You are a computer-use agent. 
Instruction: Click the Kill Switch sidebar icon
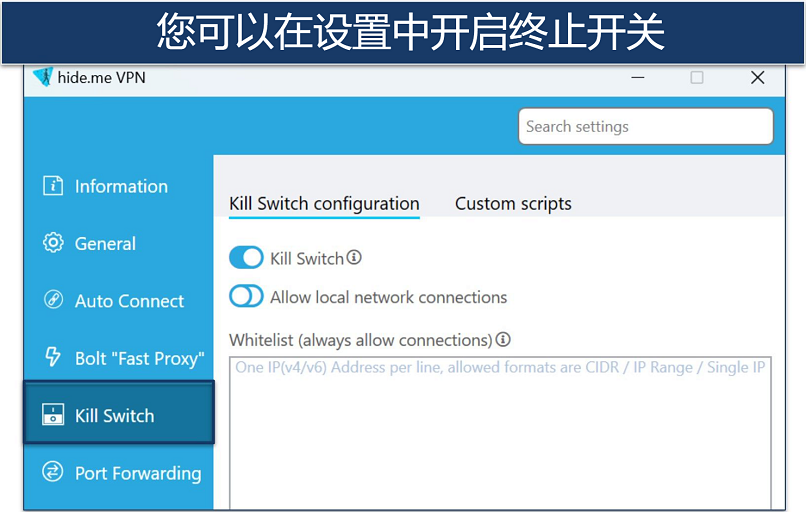coord(53,415)
